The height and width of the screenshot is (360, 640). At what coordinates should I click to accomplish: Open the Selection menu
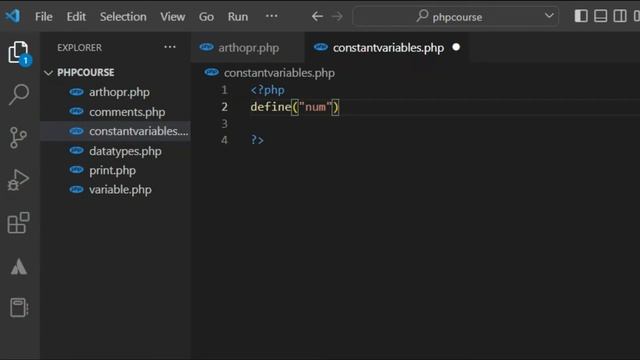123,17
